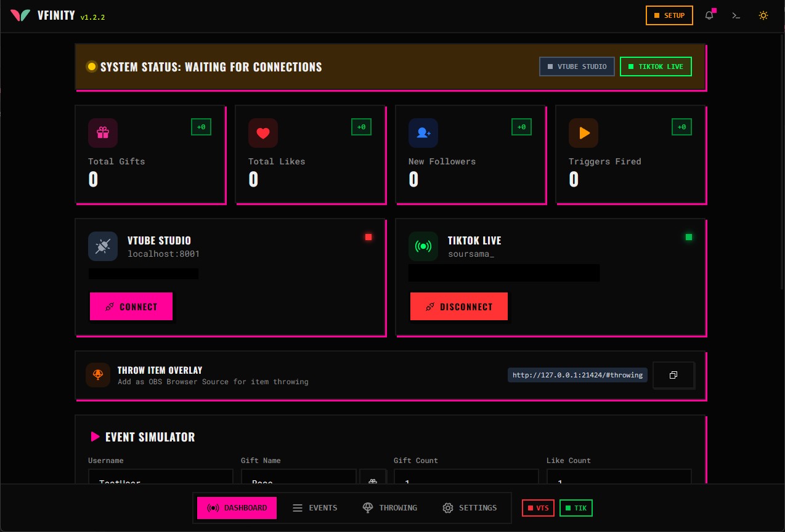Disconnect from TikTok Live
Image resolution: width=785 pixels, height=532 pixels.
pos(459,307)
